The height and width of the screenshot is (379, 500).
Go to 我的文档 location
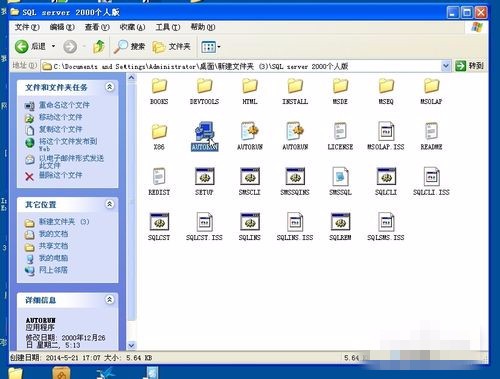53,234
